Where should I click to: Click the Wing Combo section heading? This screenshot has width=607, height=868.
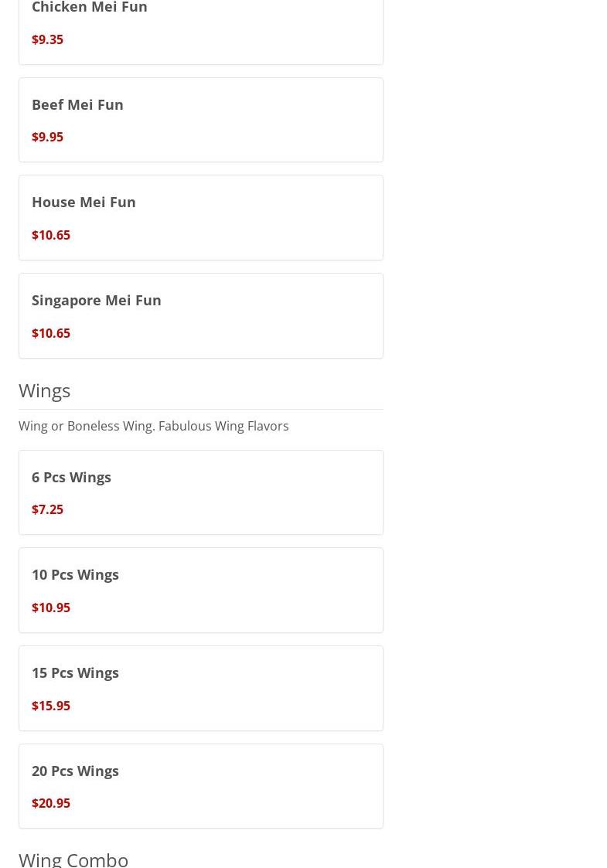tap(73, 859)
